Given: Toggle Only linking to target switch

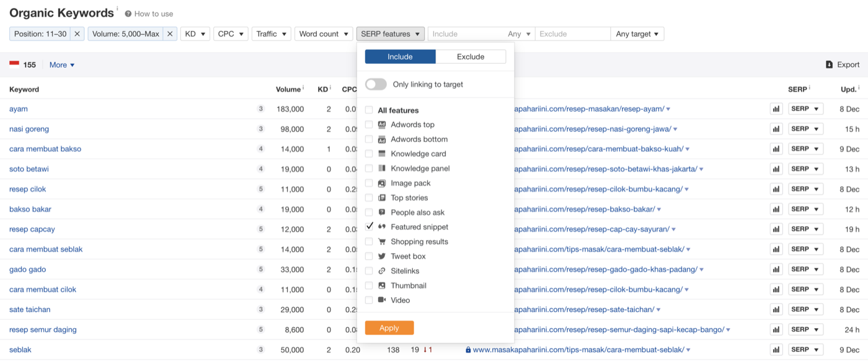Looking at the screenshot, I should (x=376, y=84).
